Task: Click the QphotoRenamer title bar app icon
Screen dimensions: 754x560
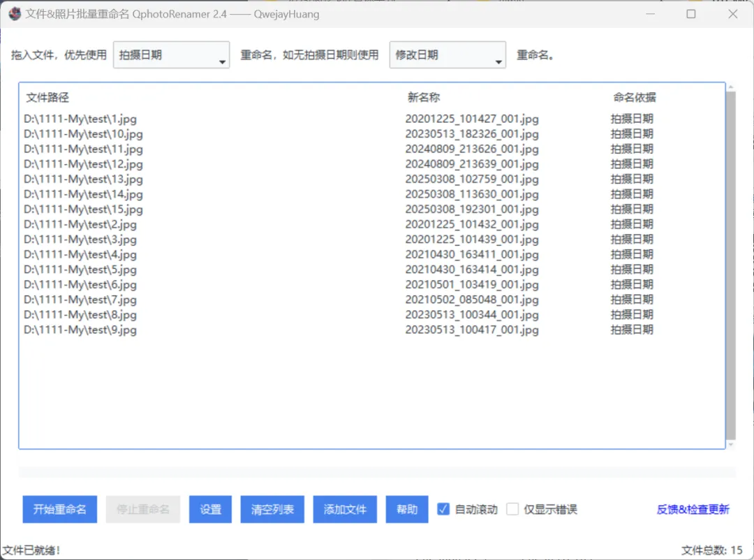Action: [x=15, y=14]
